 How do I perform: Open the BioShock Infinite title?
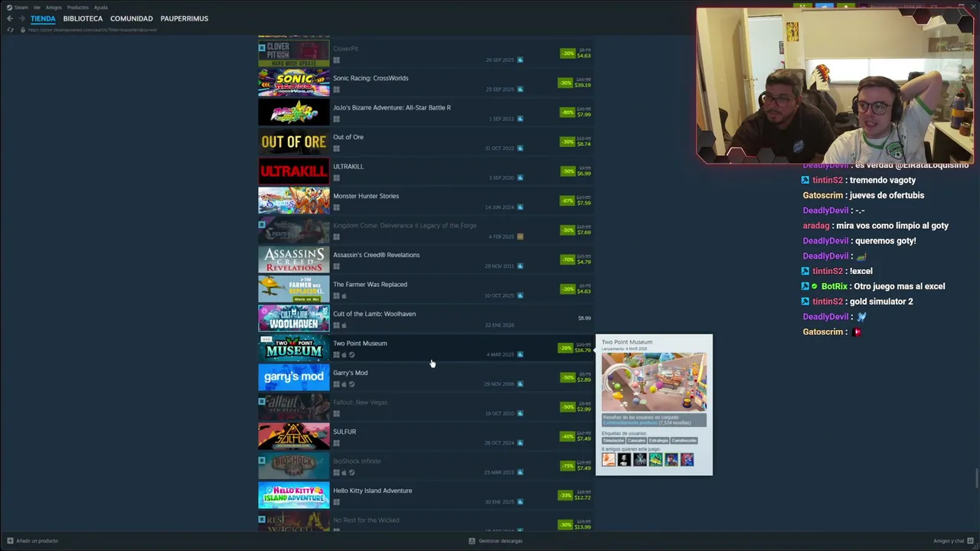pos(357,461)
